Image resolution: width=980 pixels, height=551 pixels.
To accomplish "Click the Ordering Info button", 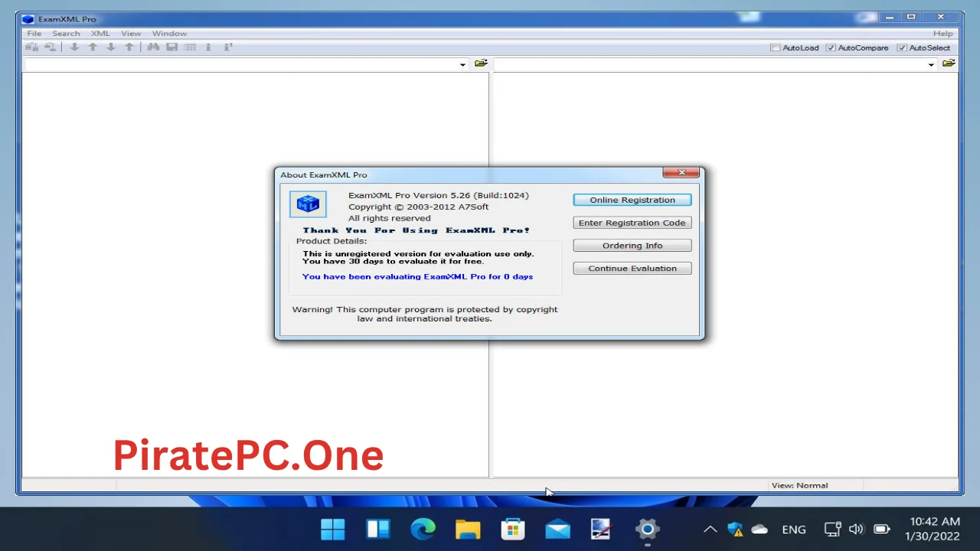I will [632, 246].
